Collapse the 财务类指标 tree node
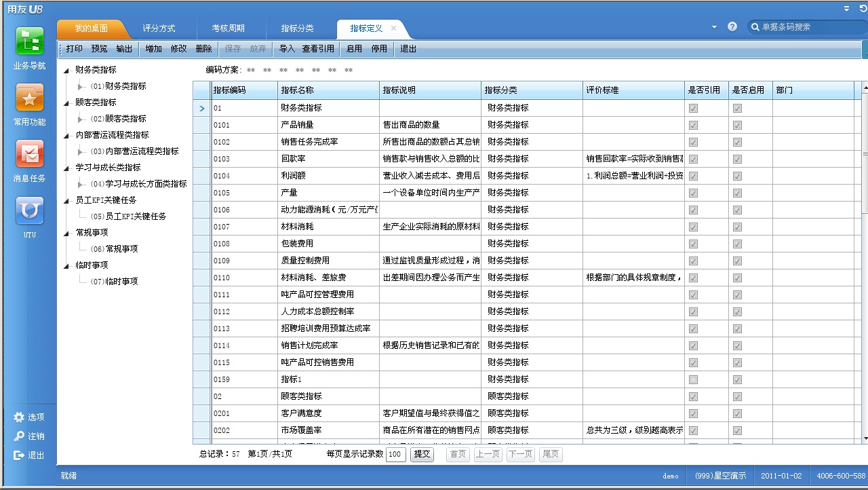The width and height of the screenshot is (868, 490). click(66, 70)
